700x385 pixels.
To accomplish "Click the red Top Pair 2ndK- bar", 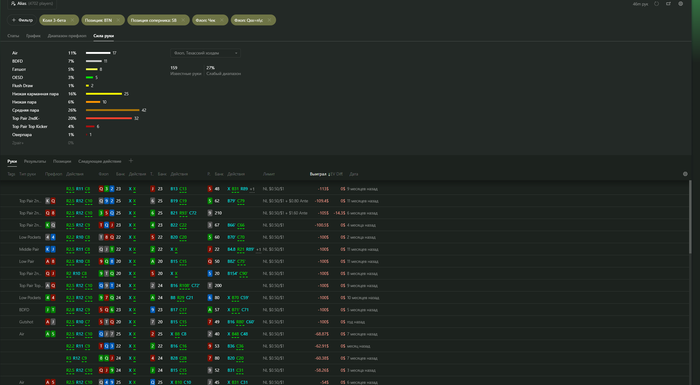I will tap(109, 118).
